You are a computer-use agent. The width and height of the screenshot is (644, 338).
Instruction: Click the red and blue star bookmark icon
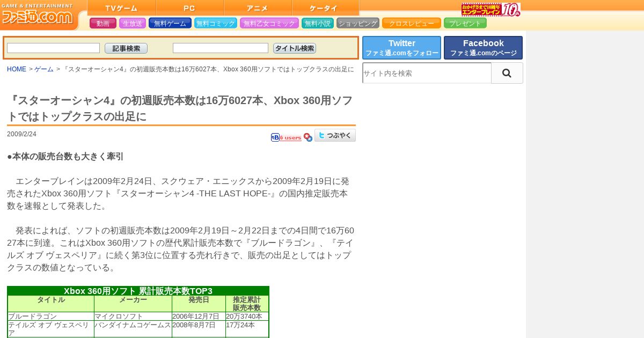pyautogui.click(x=308, y=137)
